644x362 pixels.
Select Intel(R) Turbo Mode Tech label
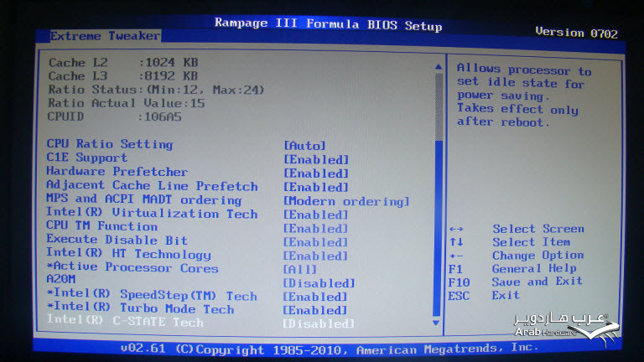pyautogui.click(x=140, y=308)
